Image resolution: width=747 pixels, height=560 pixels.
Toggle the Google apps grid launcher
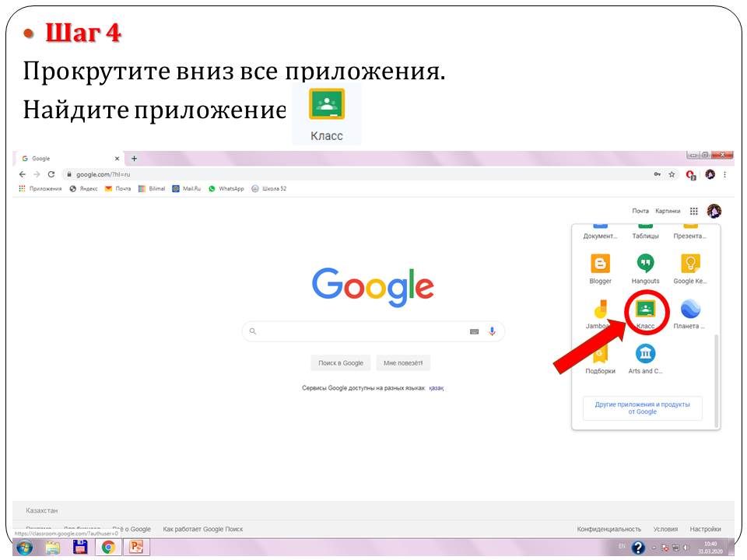point(694,211)
